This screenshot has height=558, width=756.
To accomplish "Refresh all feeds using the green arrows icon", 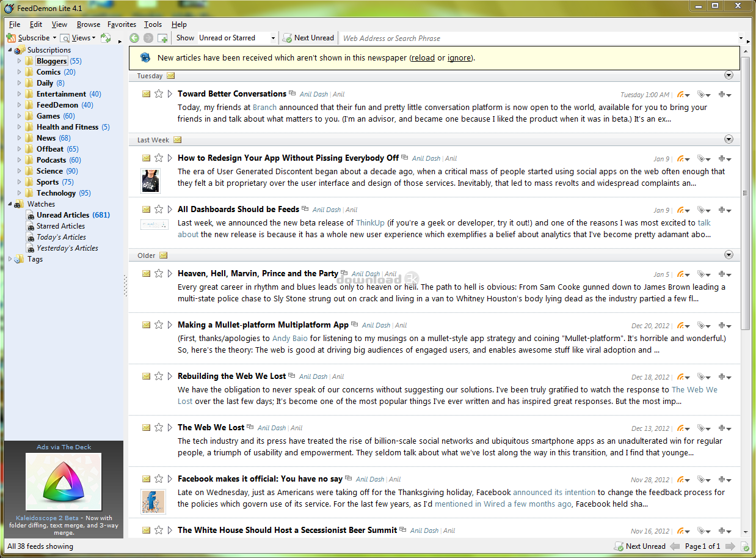I will 106,38.
